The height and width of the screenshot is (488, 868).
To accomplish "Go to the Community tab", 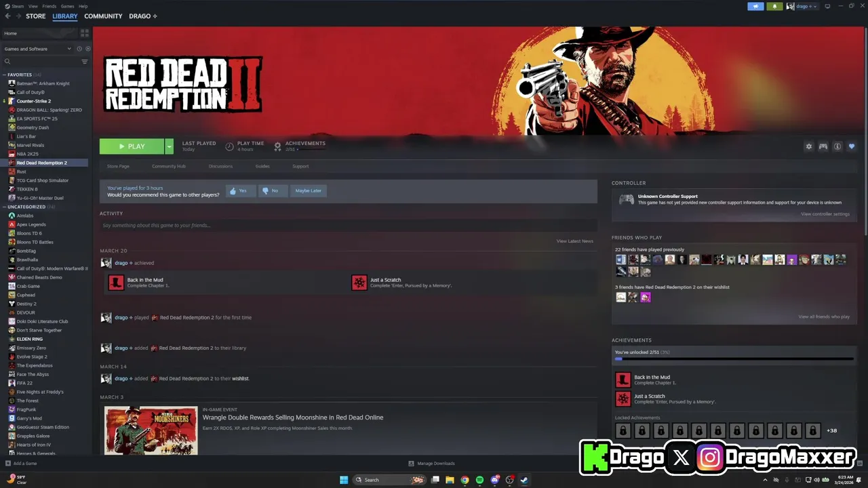I will tap(103, 16).
